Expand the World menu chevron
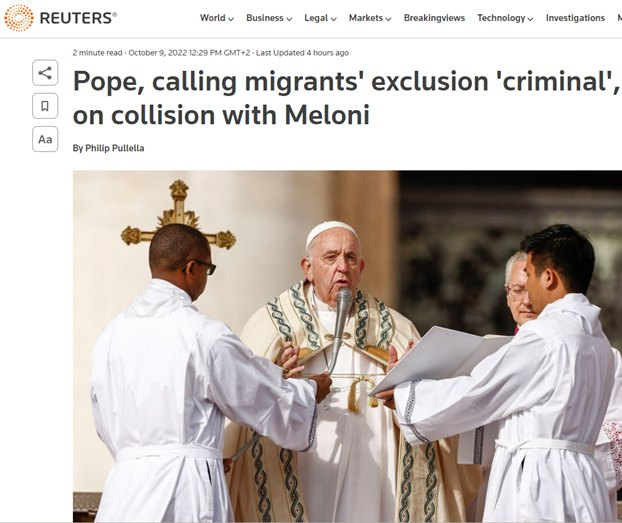This screenshot has width=622, height=523. pos(231,19)
